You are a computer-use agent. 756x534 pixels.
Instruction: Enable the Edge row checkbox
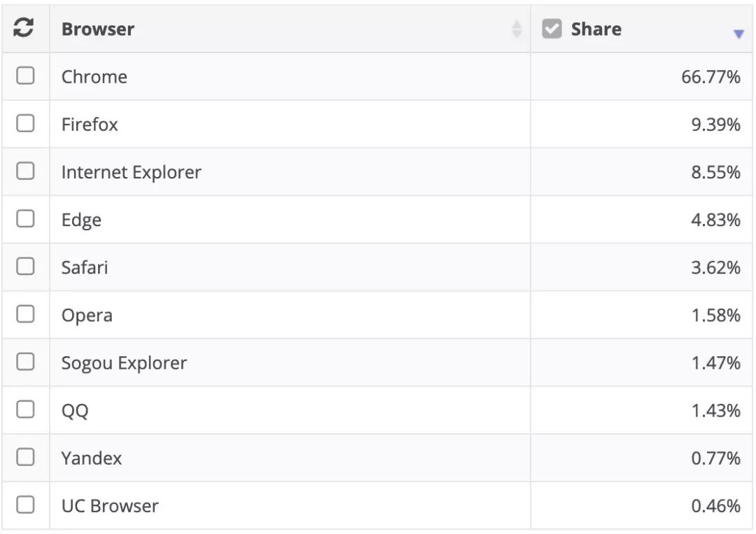(x=25, y=218)
